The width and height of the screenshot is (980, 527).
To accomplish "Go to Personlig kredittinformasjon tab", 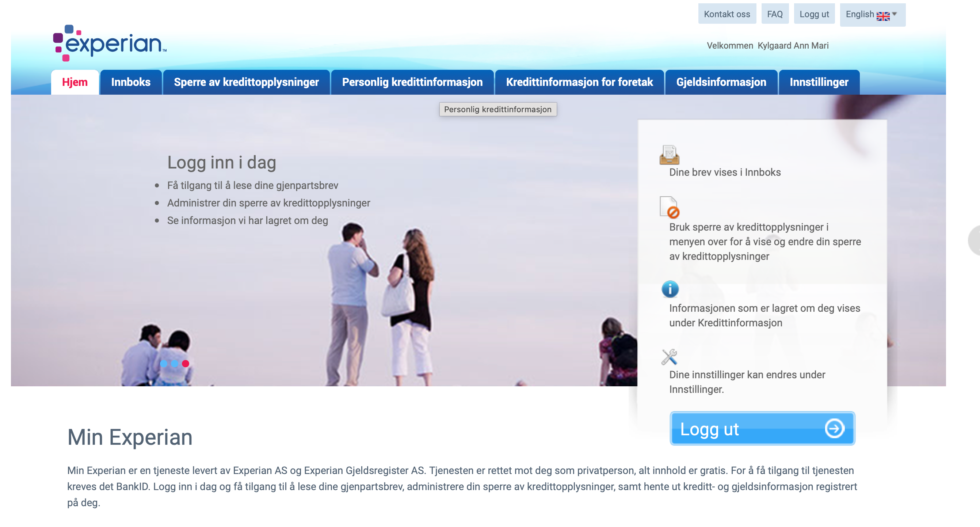I will (x=412, y=82).
